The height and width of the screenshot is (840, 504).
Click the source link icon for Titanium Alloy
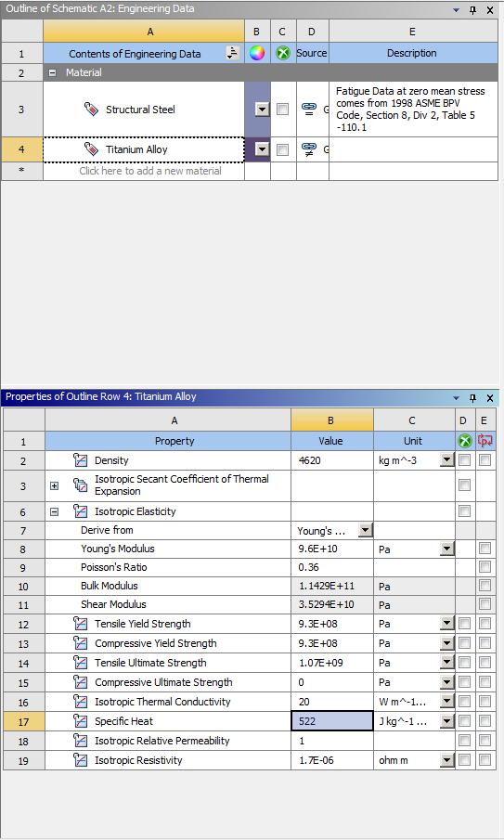309,149
